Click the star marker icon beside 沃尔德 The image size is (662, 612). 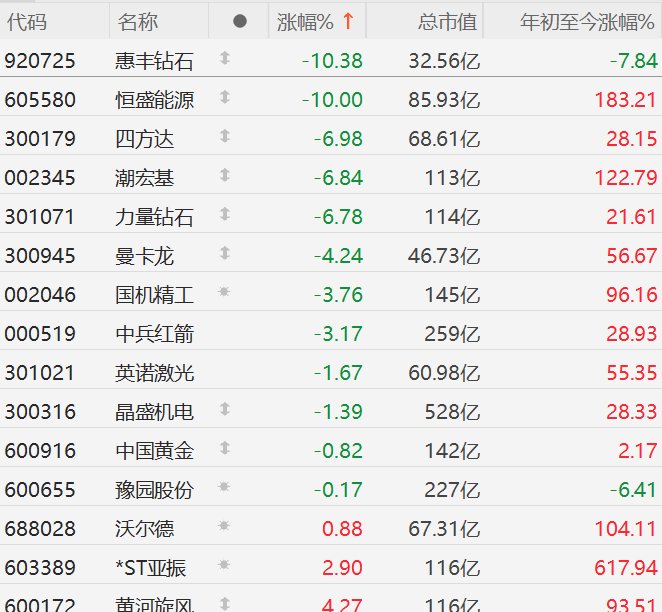click(x=225, y=528)
